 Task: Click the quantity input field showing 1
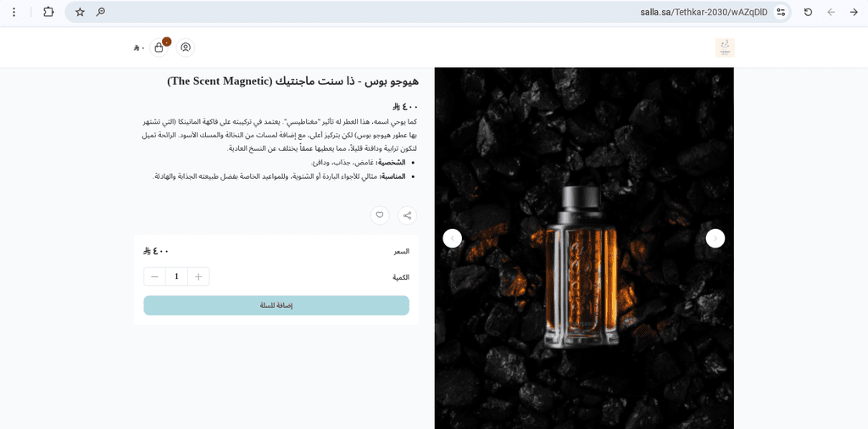coord(176,276)
